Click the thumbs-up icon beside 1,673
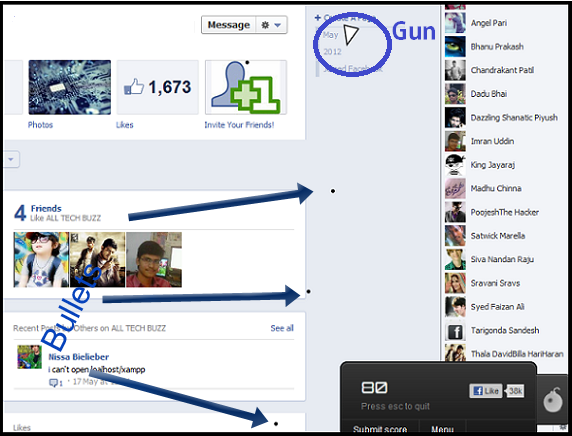572x436 pixels. pyautogui.click(x=134, y=87)
